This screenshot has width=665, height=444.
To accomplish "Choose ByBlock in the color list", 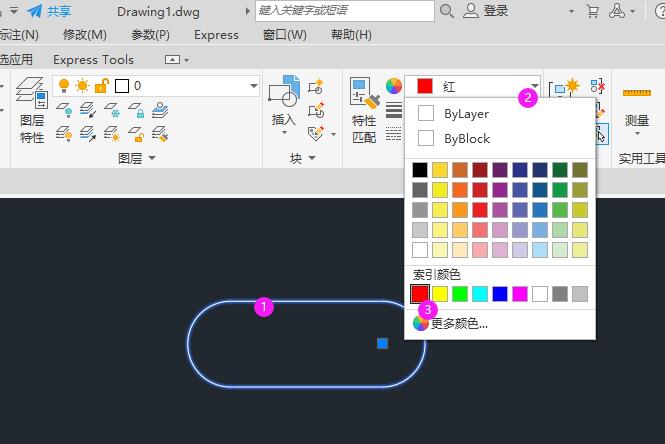I will pos(500,138).
